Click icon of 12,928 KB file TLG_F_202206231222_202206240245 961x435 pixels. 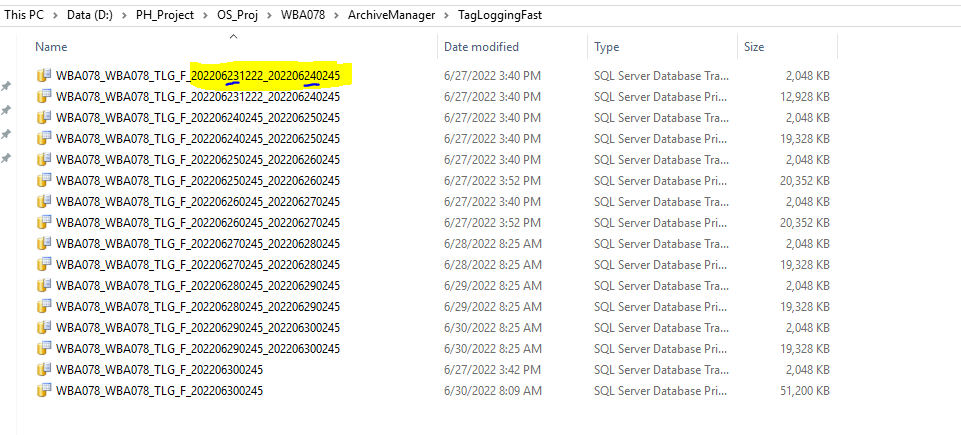pyautogui.click(x=44, y=96)
